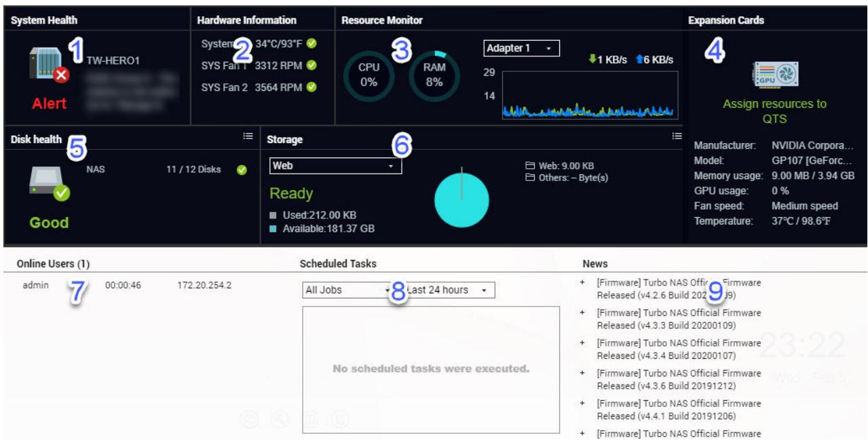Open firmware v4.4.1 Build 20191206 news link
The height and width of the screenshot is (447, 868).
click(x=679, y=409)
